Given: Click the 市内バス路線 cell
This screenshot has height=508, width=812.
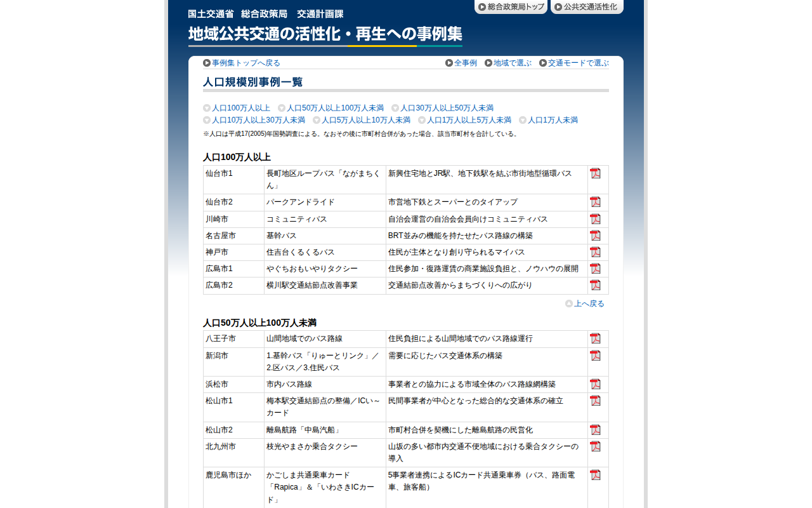Looking at the screenshot, I should click(x=325, y=384).
